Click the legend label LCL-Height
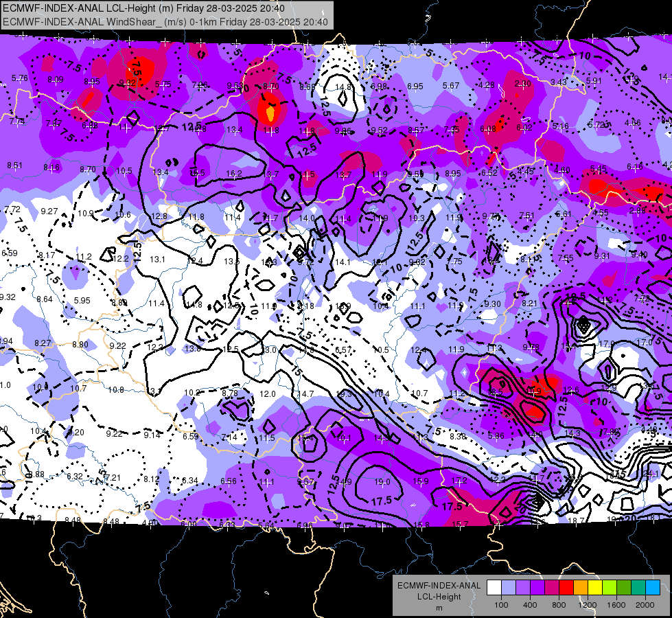This screenshot has width=672, height=618. [x=439, y=597]
